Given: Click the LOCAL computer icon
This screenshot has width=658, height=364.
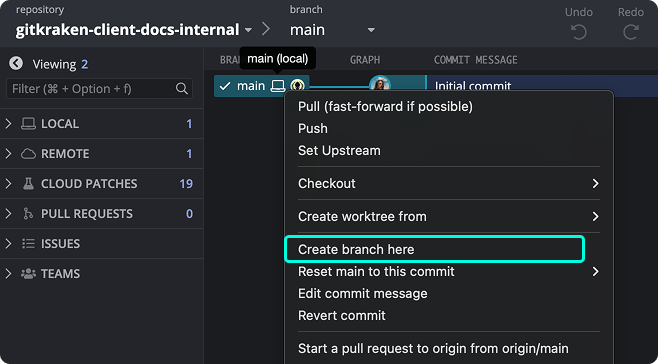Looking at the screenshot, I should pyautogui.click(x=28, y=124).
